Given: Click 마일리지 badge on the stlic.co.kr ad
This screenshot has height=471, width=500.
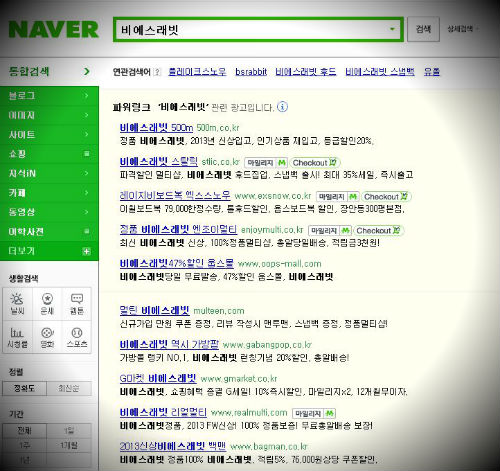Looking at the screenshot, I should pyautogui.click(x=266, y=163).
